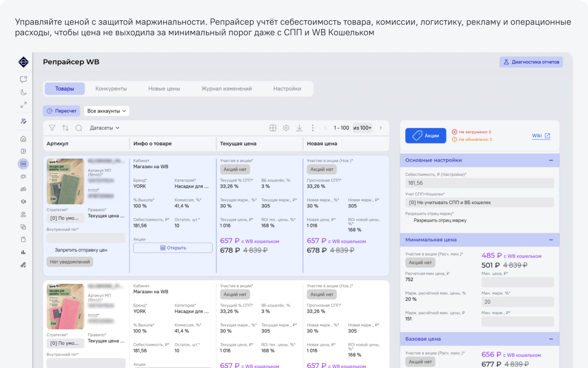588x368 pixels.
Task: Click the 'Инфо о товаре' column header
Action: [153, 144]
